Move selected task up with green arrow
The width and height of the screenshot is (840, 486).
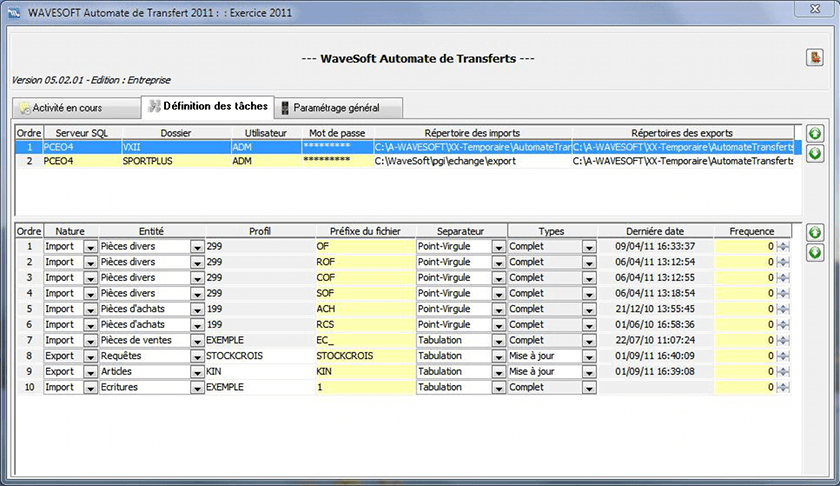[x=815, y=232]
